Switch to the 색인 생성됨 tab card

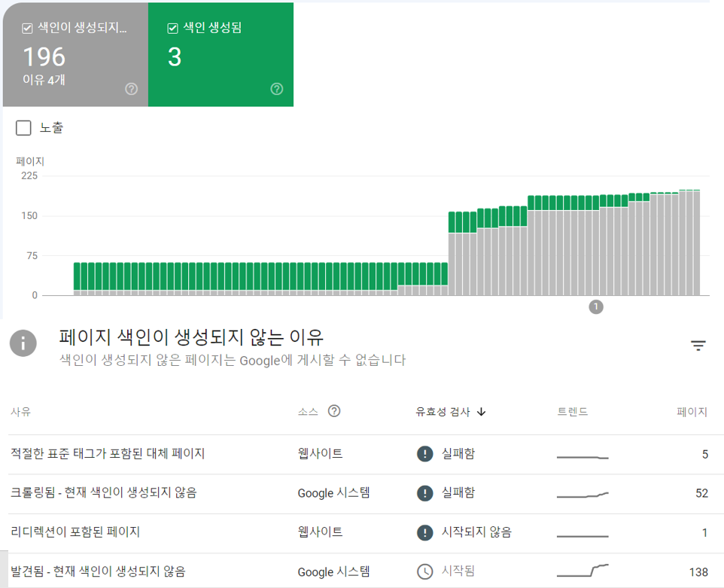[221, 54]
